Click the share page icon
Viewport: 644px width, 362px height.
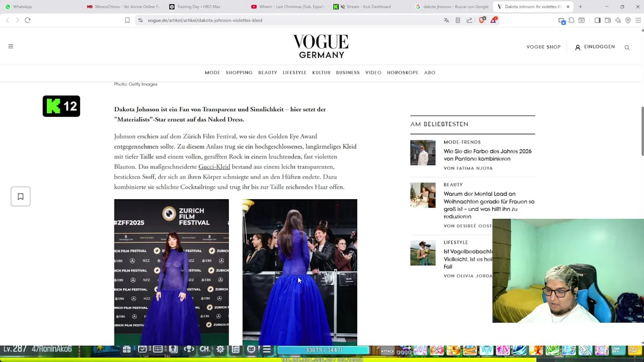click(469, 20)
